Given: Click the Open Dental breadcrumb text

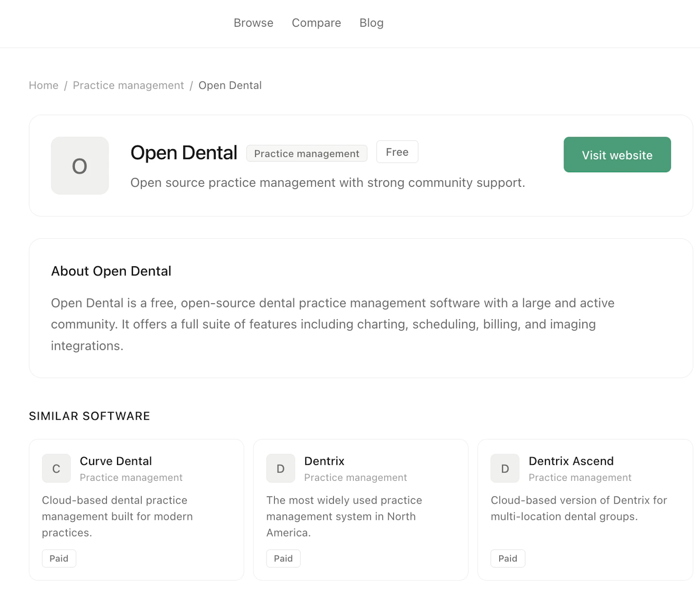Looking at the screenshot, I should [230, 85].
